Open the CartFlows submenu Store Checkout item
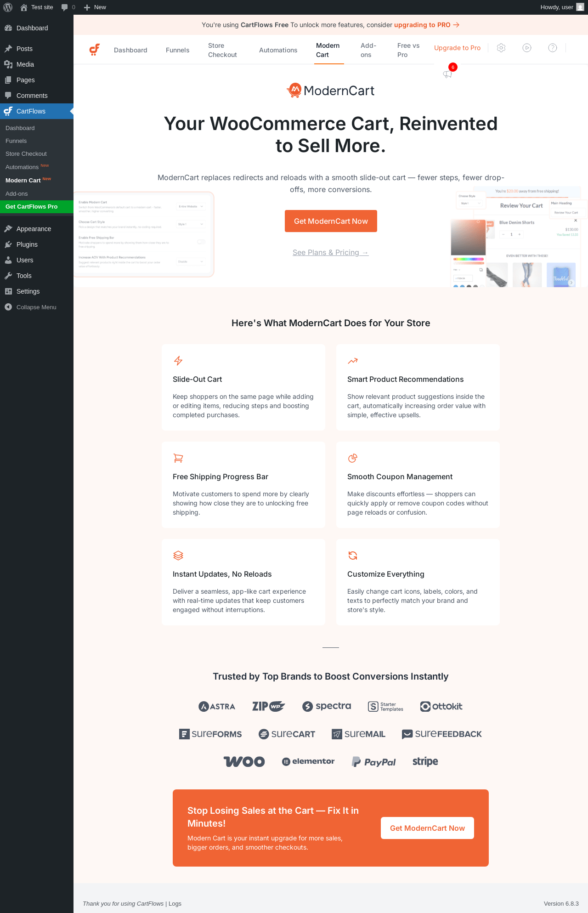 [37, 154]
